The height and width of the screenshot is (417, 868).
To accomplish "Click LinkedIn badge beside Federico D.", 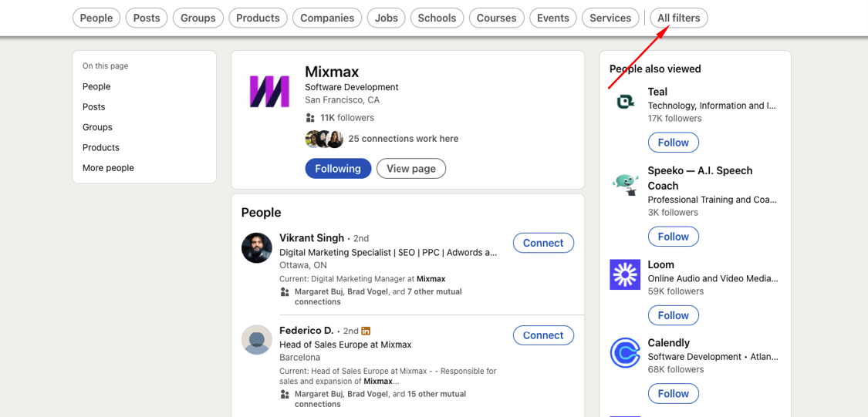I will click(366, 331).
